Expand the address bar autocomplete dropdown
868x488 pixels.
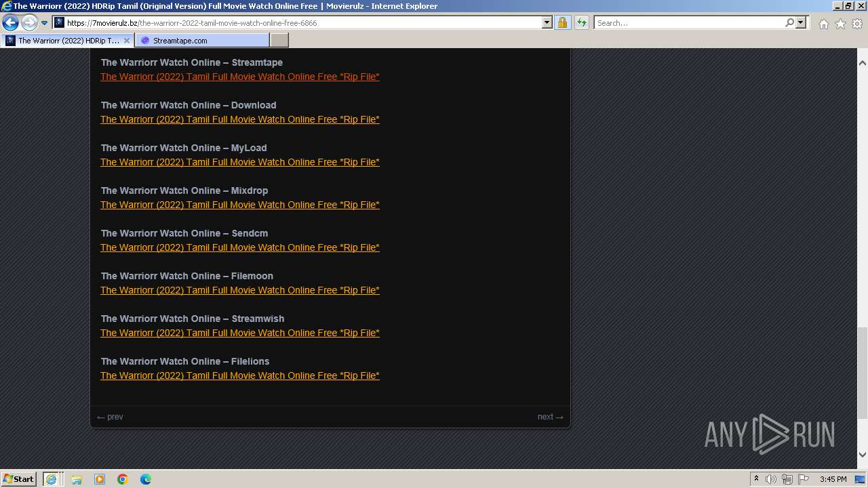click(547, 22)
